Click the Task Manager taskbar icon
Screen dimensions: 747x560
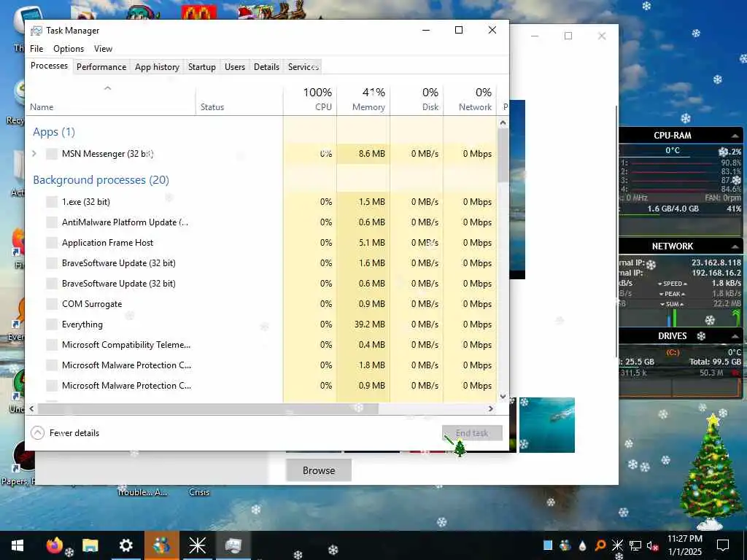tap(233, 545)
